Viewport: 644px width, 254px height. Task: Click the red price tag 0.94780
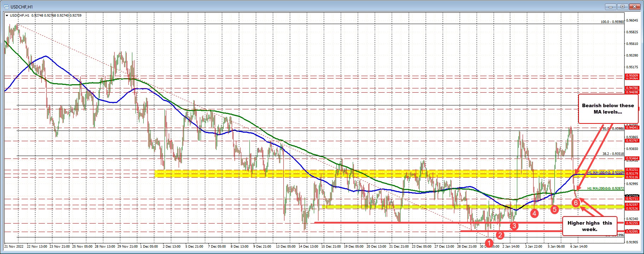[x=632, y=88]
